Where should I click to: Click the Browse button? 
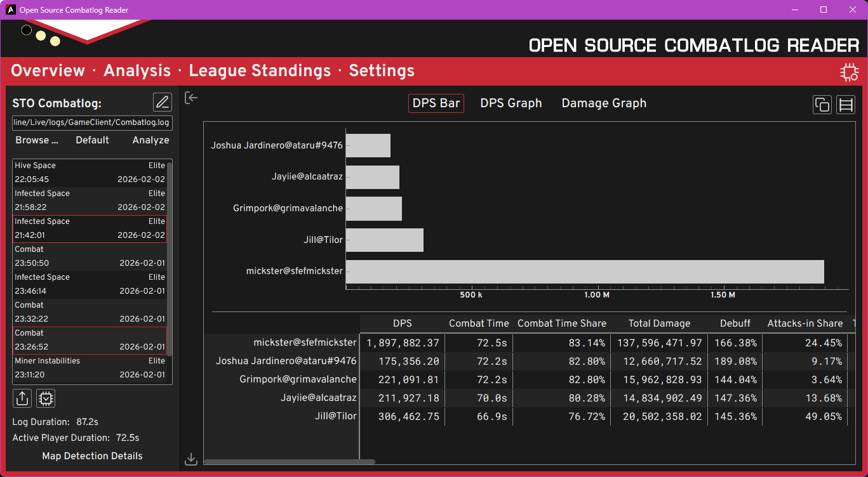[x=37, y=140]
